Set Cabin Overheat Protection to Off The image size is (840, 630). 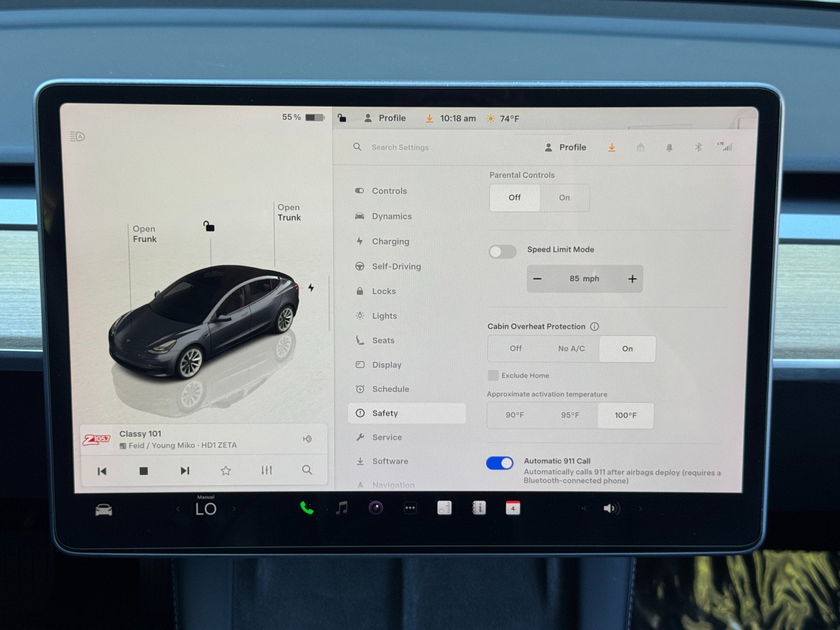tap(516, 349)
